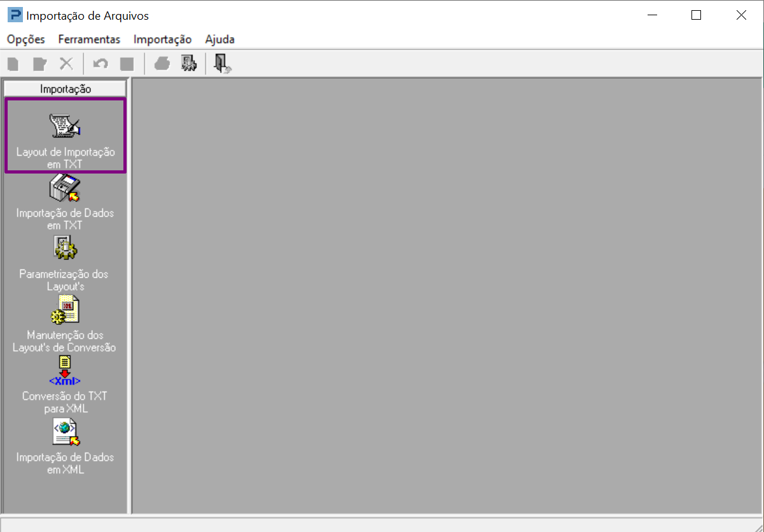The width and height of the screenshot is (764, 532).
Task: Open the Ferramentas menu
Action: [88, 39]
